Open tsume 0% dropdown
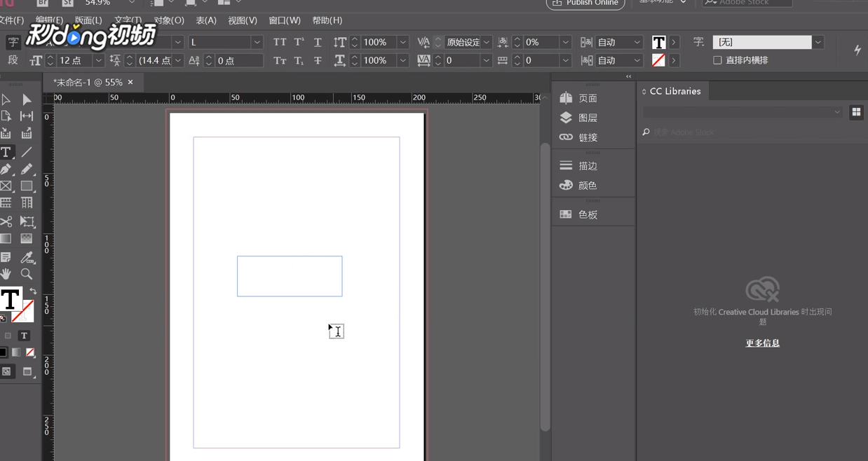This screenshot has height=461, width=868. [565, 43]
